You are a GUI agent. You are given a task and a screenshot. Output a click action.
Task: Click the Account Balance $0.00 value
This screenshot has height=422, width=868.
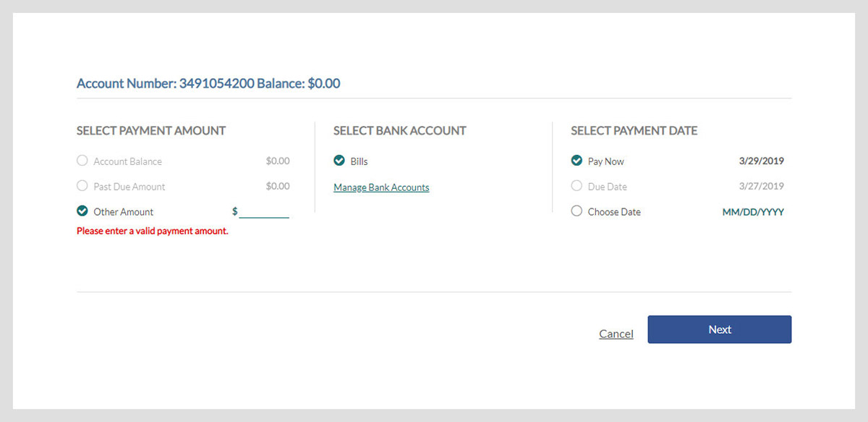point(278,161)
